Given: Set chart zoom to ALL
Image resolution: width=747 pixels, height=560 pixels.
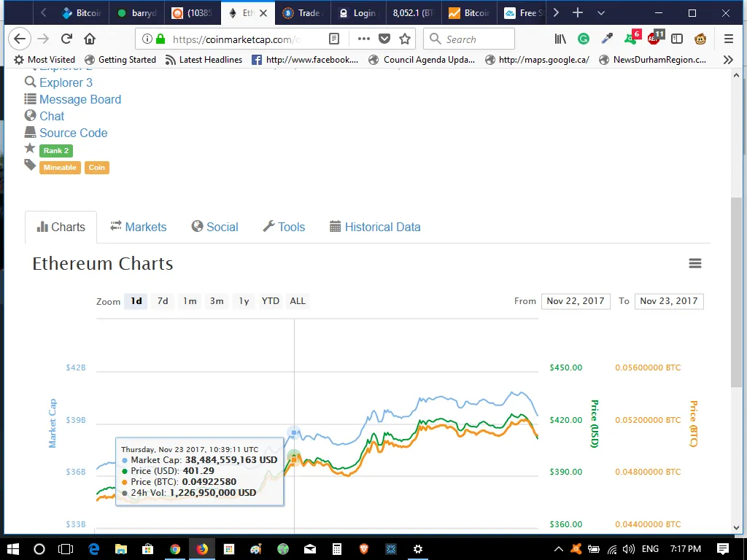Looking at the screenshot, I should [x=298, y=301].
